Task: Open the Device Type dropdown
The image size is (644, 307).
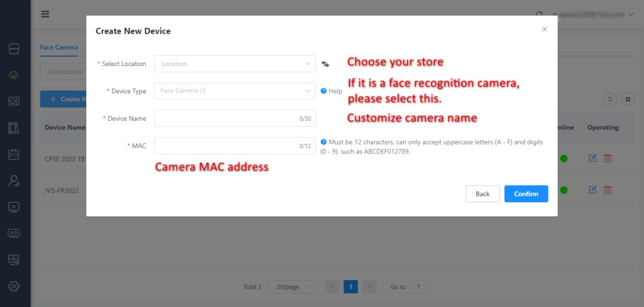Action: coord(235,91)
